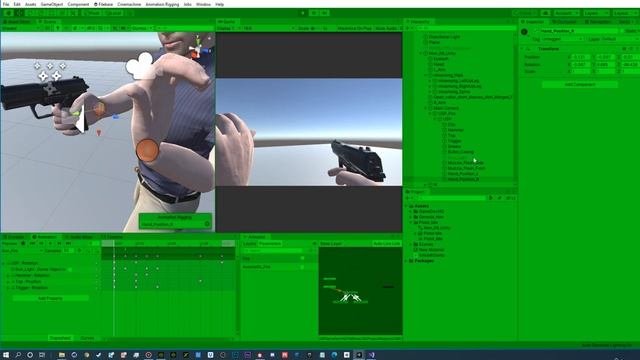The height and width of the screenshot is (360, 640).
Task: Go to previous keyframe in Animation window
Action: (x=41, y=243)
